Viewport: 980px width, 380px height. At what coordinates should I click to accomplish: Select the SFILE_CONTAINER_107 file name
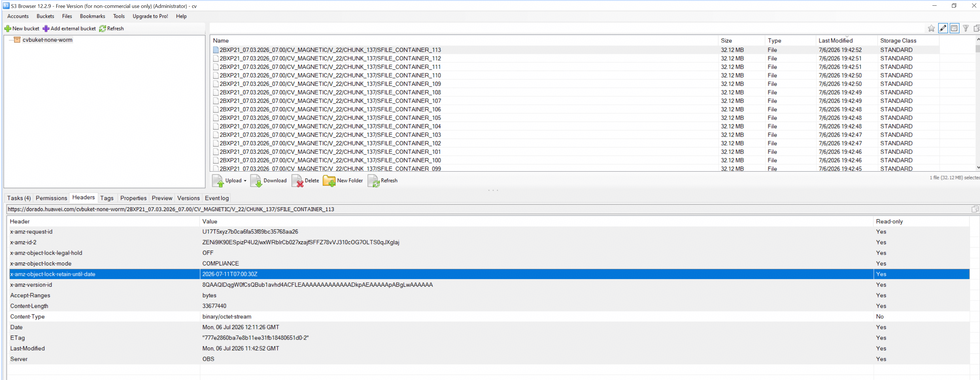click(330, 101)
